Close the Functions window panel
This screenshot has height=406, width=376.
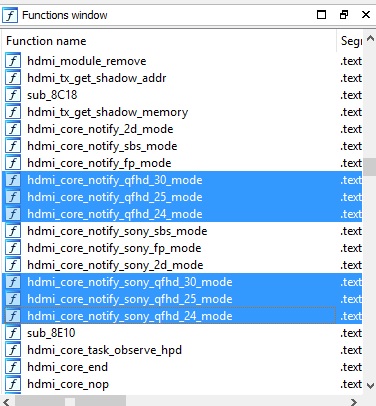(366, 15)
